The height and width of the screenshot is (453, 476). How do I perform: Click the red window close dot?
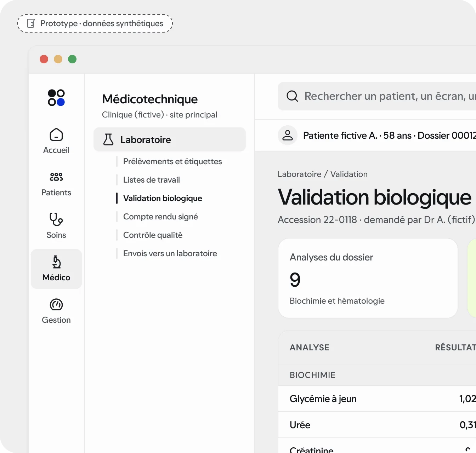tap(44, 59)
